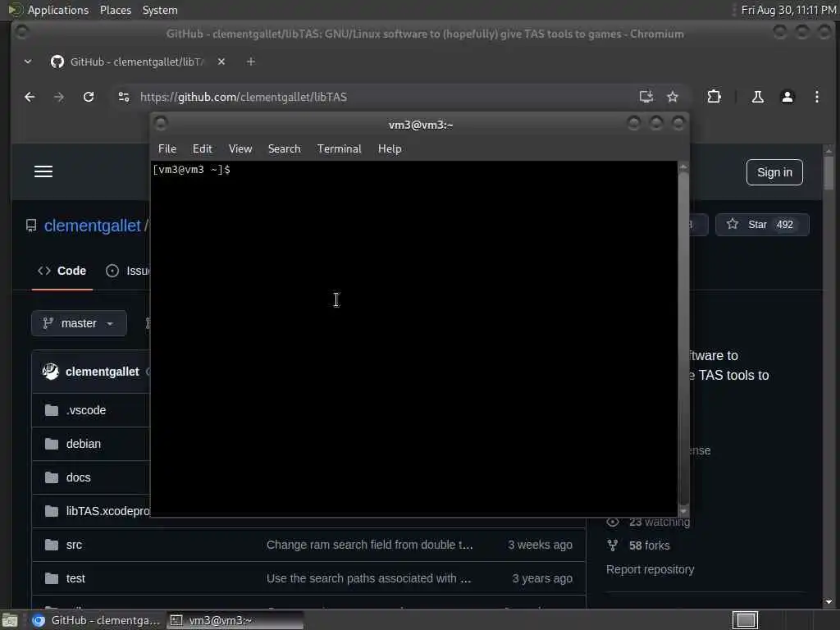
Task: Click the browser page scroll down arrow
Action: pyautogui.click(x=829, y=602)
